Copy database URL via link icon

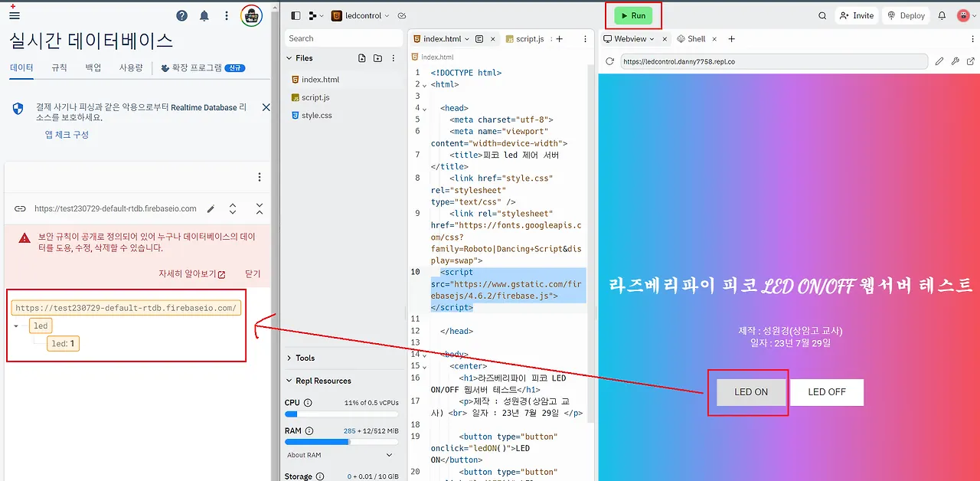pyautogui.click(x=20, y=208)
